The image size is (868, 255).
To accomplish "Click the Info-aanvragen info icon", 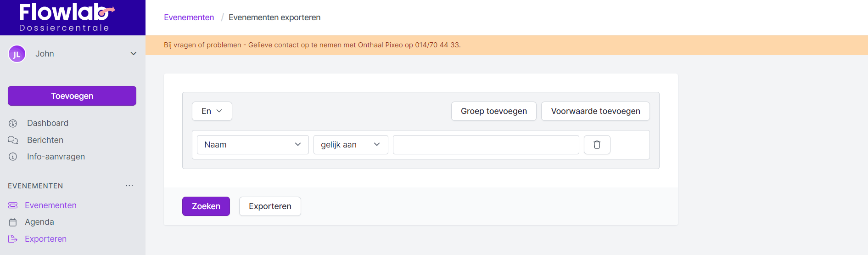I will click(13, 157).
